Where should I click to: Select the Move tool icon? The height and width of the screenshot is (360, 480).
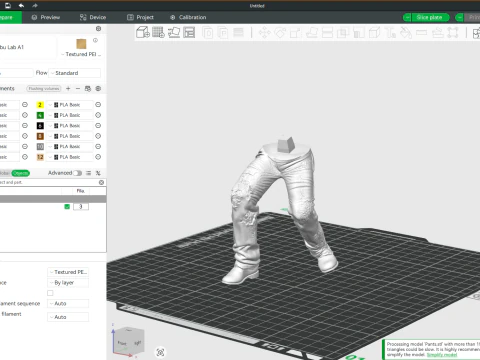pyautogui.click(x=264, y=33)
